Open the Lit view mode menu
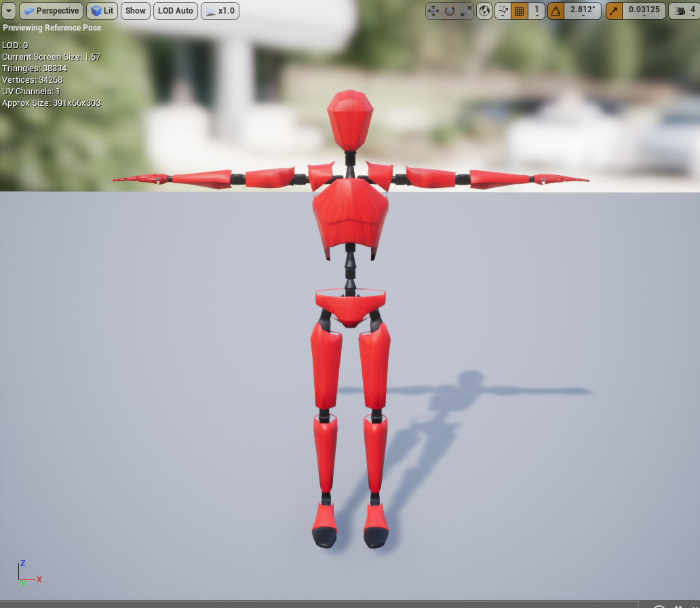 [102, 11]
